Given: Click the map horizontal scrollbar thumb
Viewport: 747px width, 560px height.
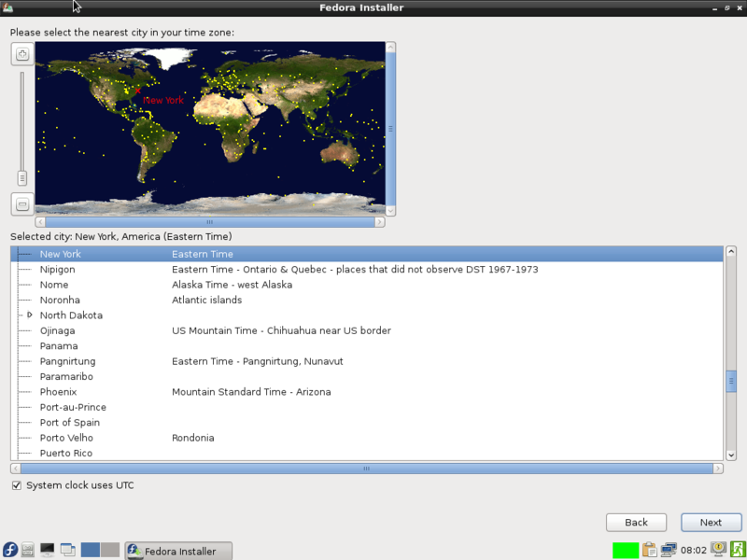Looking at the screenshot, I should (209, 222).
